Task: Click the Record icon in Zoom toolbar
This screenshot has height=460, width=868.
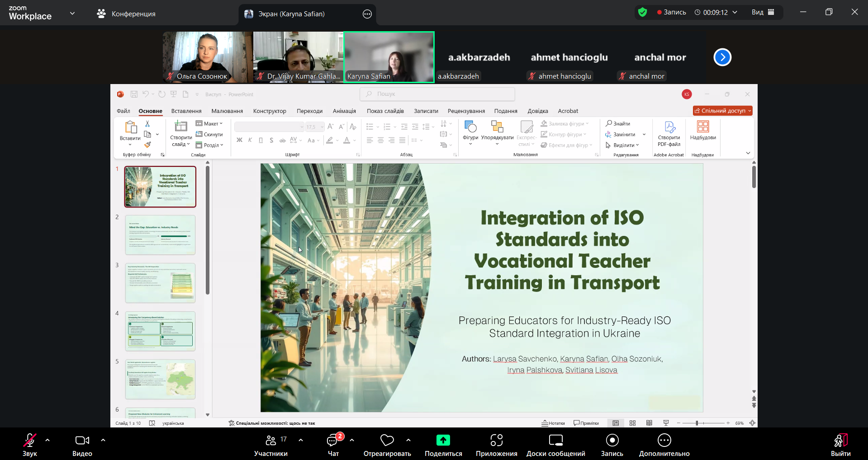Action: click(612, 441)
